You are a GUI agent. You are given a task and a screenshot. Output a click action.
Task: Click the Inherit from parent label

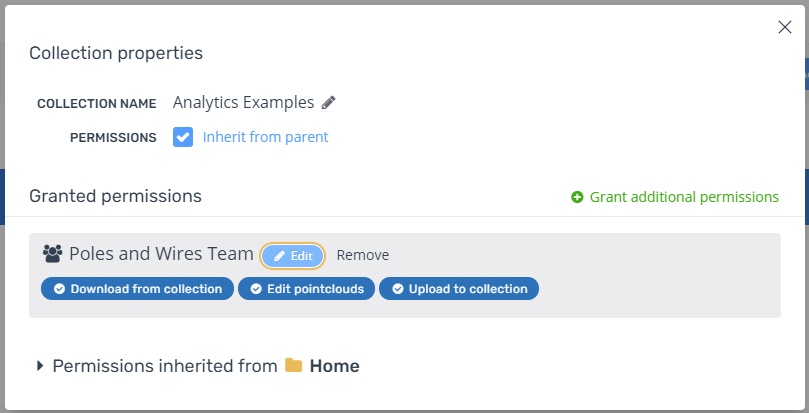[x=265, y=137]
